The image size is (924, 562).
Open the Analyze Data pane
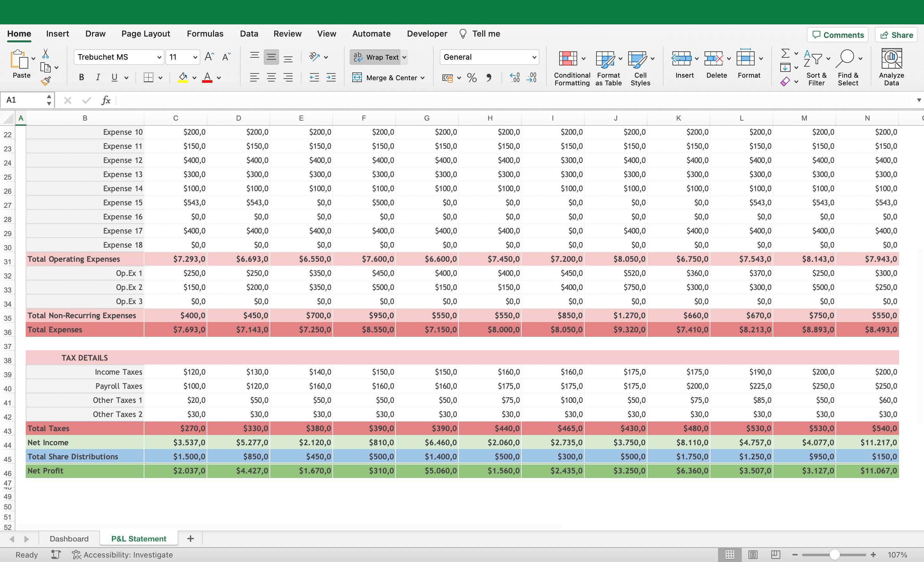tap(892, 66)
